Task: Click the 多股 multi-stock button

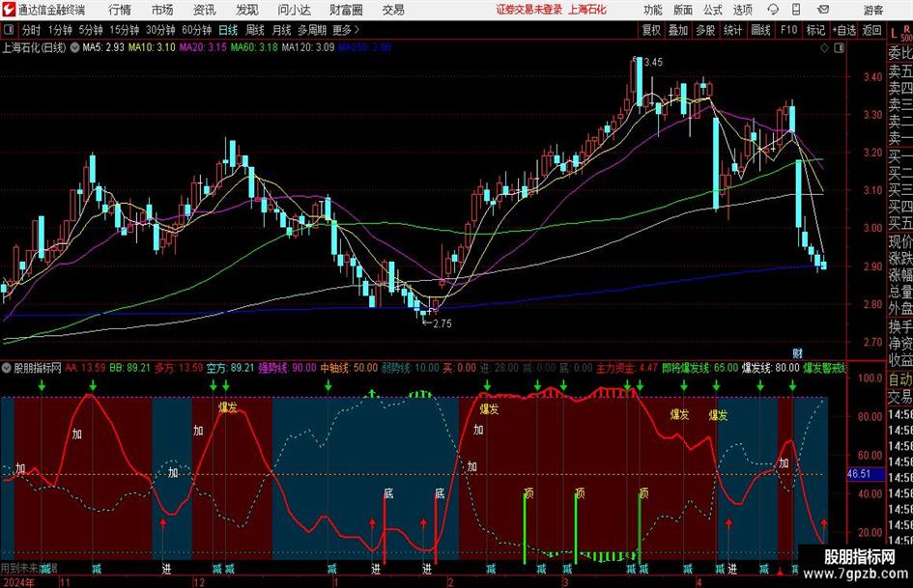Action: (705, 30)
